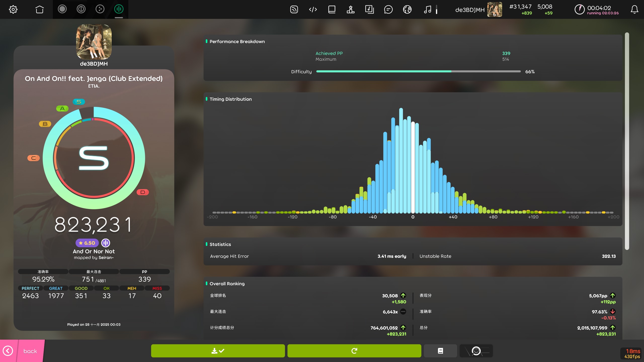The height and width of the screenshot is (362, 644).
Task: Click the right-side results scrollbar
Action: click(627, 141)
